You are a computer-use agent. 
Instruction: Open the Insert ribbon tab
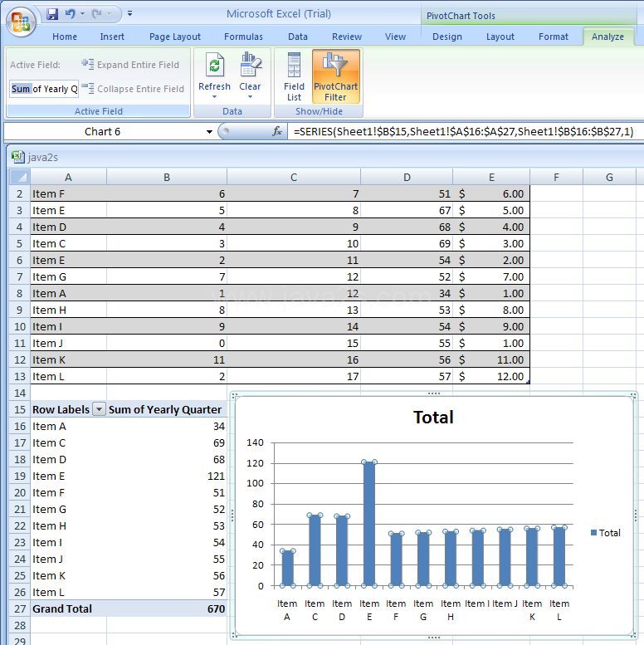point(112,37)
